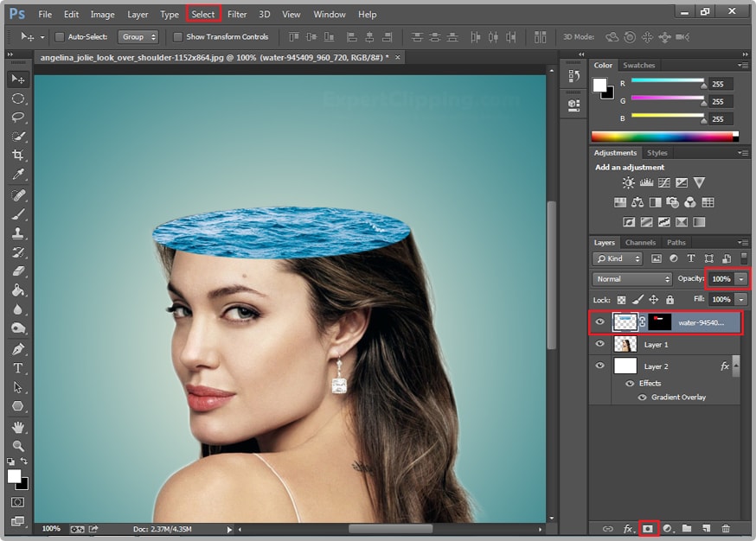Click the fx badge on Layer 2
756x541 pixels.
[x=725, y=366]
